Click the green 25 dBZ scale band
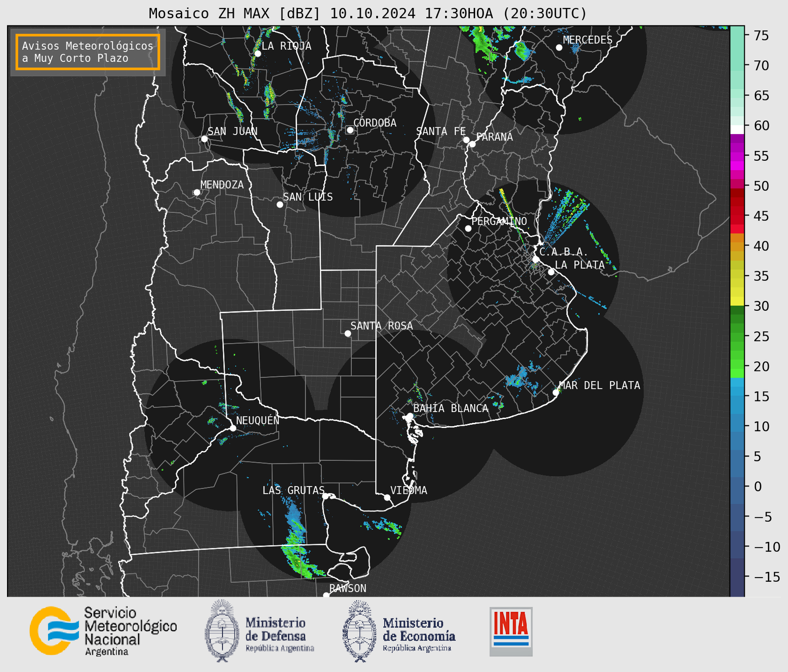 click(x=737, y=336)
